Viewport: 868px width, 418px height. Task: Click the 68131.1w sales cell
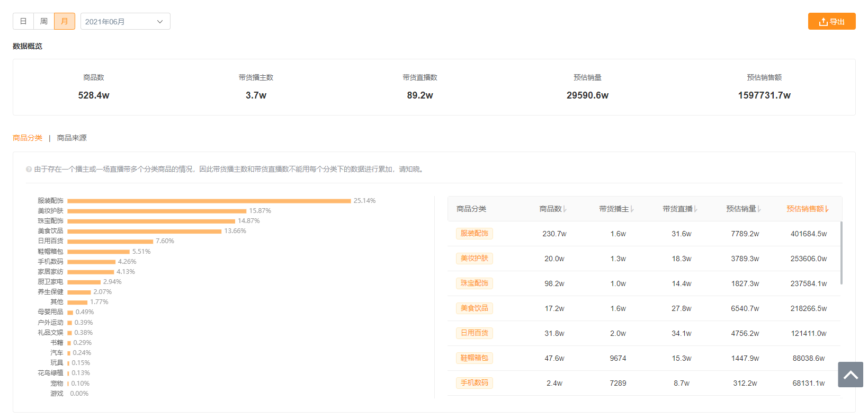(809, 383)
